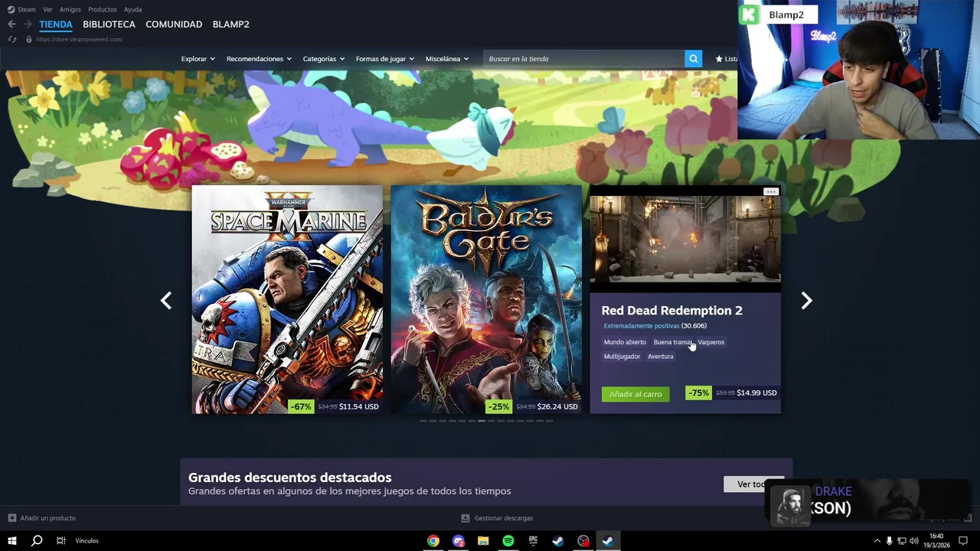
Task: Click the Gestionar descargas link
Action: pyautogui.click(x=504, y=518)
